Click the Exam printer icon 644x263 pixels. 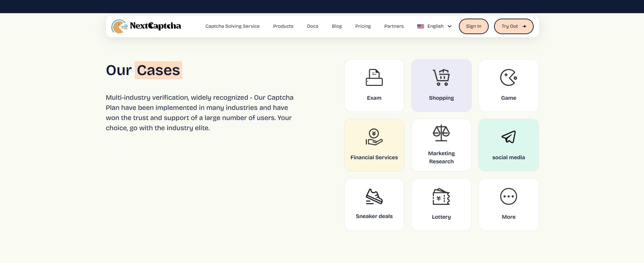pos(374,77)
